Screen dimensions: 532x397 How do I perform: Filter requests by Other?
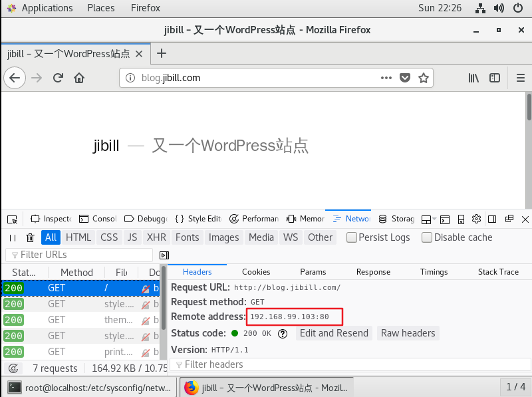coord(321,237)
